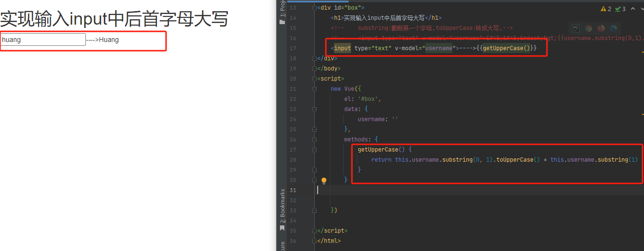The image size is (644, 251).
Task: Click the yellow warnings indicator showing 2
Action: [x=606, y=9]
